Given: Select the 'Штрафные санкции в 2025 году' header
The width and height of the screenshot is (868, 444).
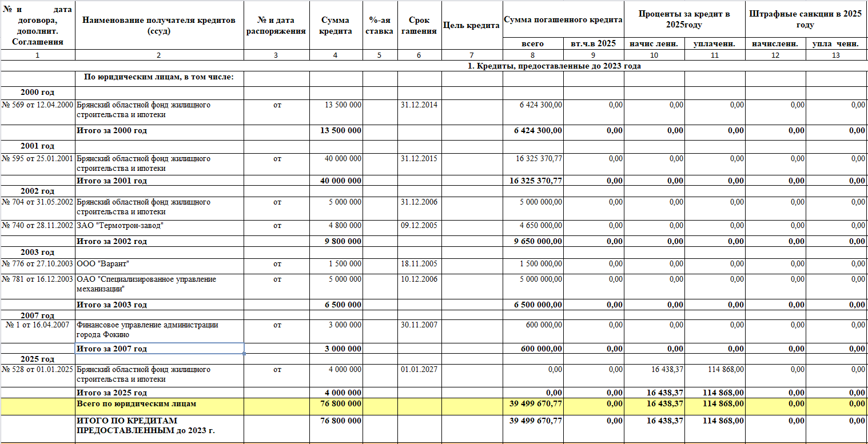Looking at the screenshot, I should pyautogui.click(x=806, y=19).
